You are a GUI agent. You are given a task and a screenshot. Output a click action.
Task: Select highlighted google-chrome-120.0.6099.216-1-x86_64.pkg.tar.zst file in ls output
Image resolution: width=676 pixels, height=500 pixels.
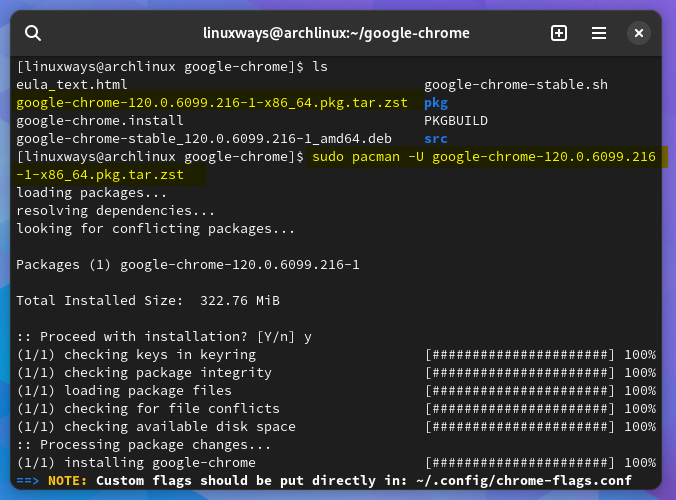click(212, 103)
